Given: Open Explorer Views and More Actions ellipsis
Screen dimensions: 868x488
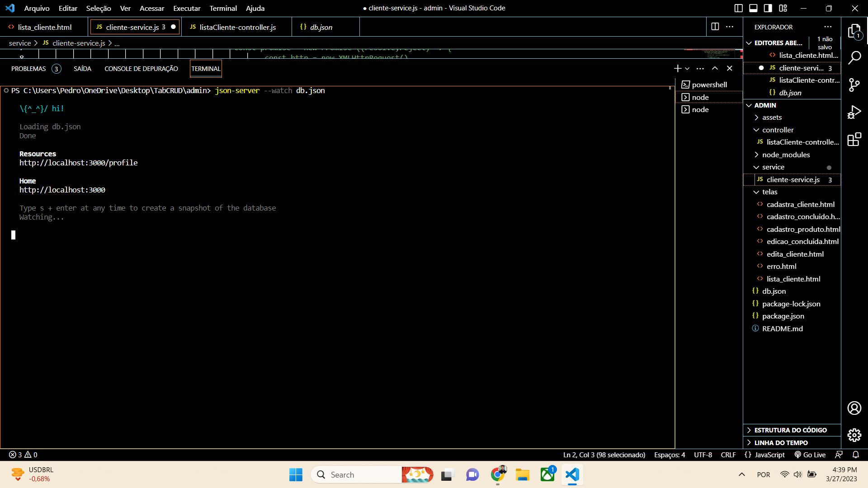Looking at the screenshot, I should (828, 27).
